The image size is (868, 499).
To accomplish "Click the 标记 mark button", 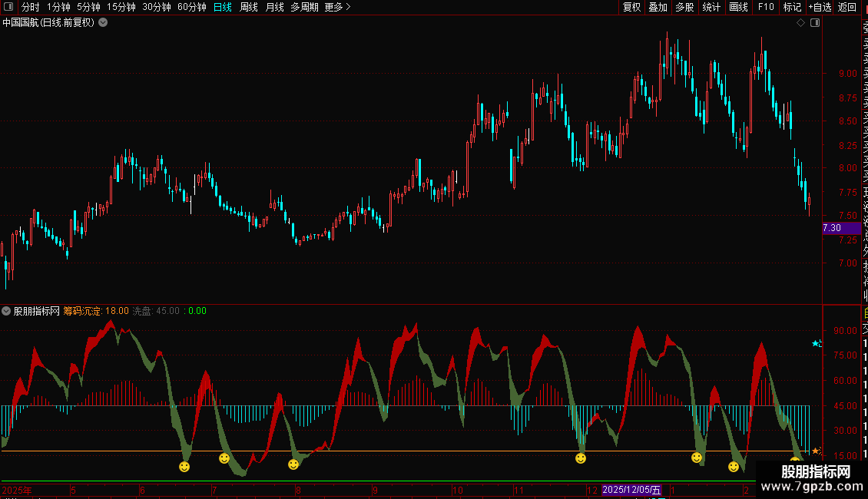I will tap(792, 7).
